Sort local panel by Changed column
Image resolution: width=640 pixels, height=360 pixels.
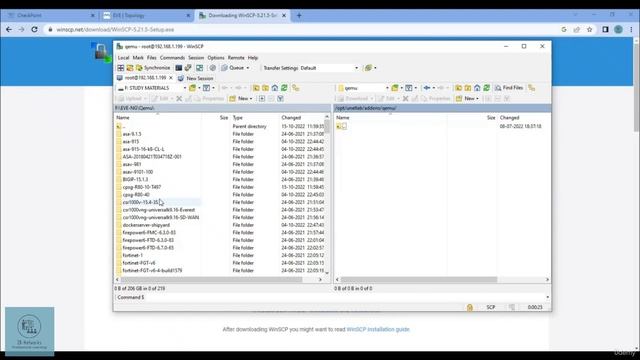[x=302, y=118]
